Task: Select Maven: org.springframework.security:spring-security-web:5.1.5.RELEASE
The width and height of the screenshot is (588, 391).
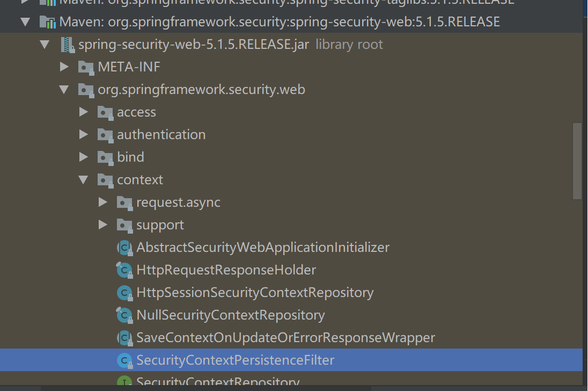Action: (280, 22)
